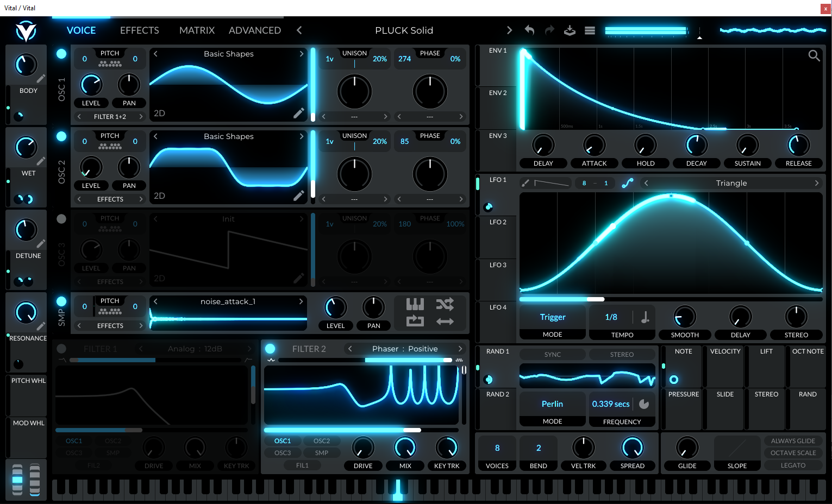Click the OSC 1 wavetable edit pencil
The image size is (832, 504).
point(298,113)
